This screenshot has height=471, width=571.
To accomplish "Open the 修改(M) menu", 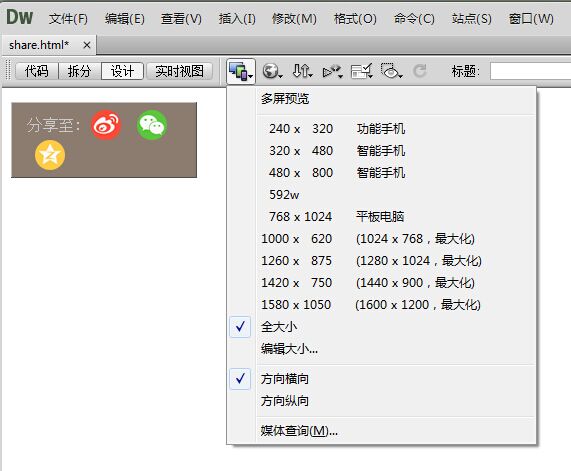I will pyautogui.click(x=294, y=19).
